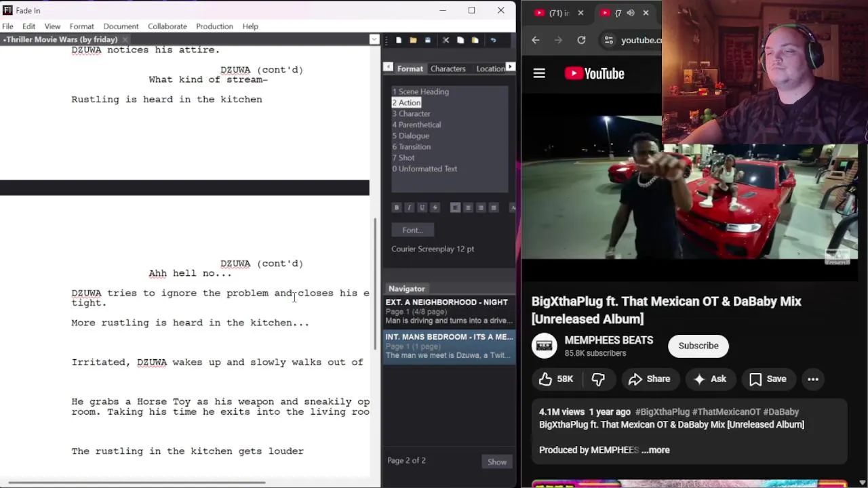Select EXT. A NEIGHBORHOOD - NIGHT scene in Navigator
868x488 pixels.
[x=449, y=311]
